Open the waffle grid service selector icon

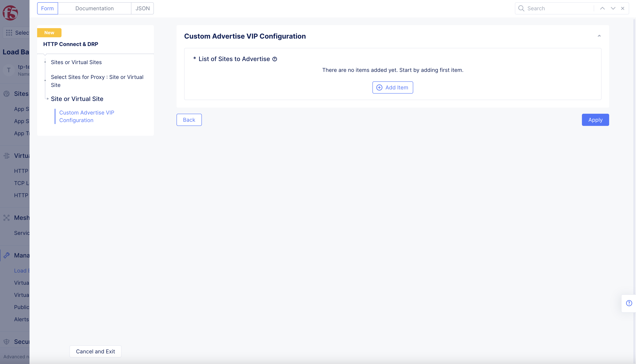pos(9,33)
